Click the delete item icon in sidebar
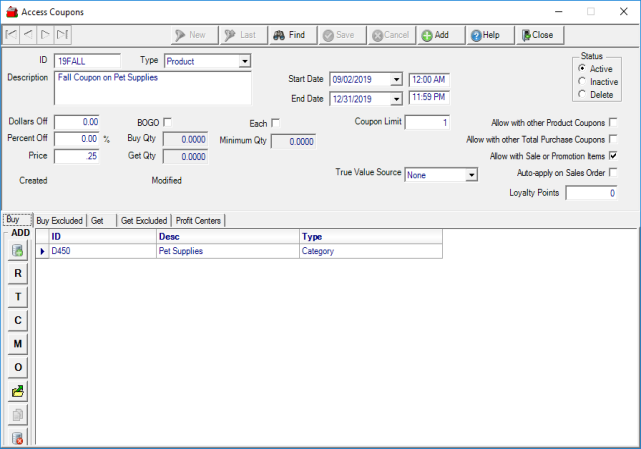 pyautogui.click(x=18, y=437)
